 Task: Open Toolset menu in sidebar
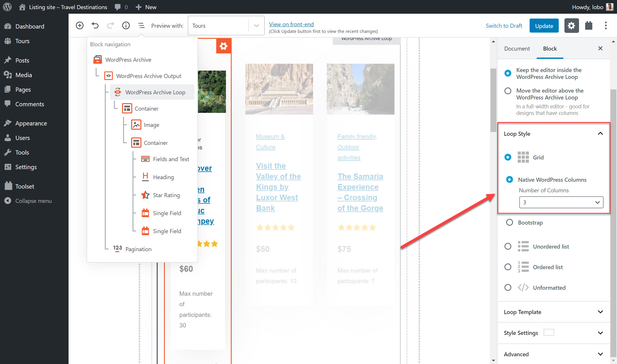pyautogui.click(x=25, y=186)
